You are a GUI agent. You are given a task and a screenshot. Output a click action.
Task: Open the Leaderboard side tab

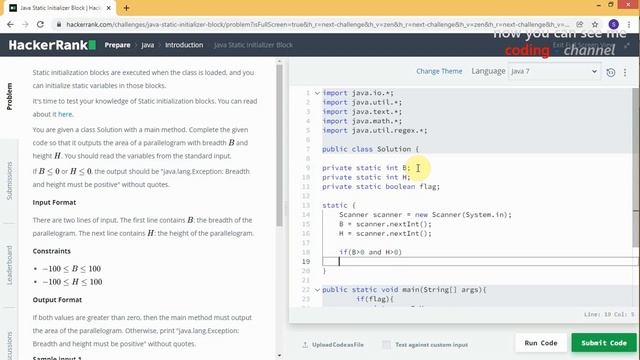9,265
